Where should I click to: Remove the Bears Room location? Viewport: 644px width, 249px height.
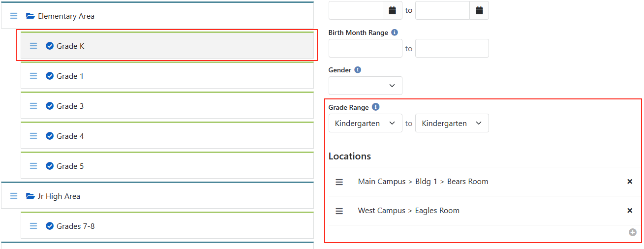630,182
